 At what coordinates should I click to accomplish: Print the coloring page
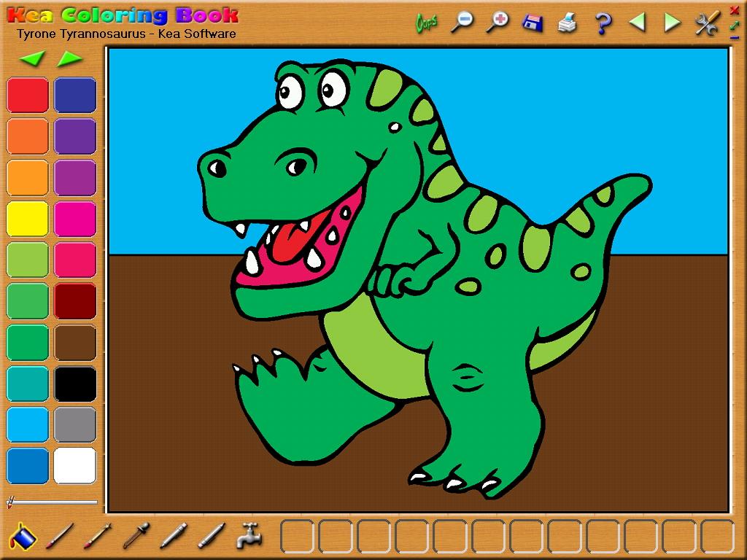coord(568,22)
